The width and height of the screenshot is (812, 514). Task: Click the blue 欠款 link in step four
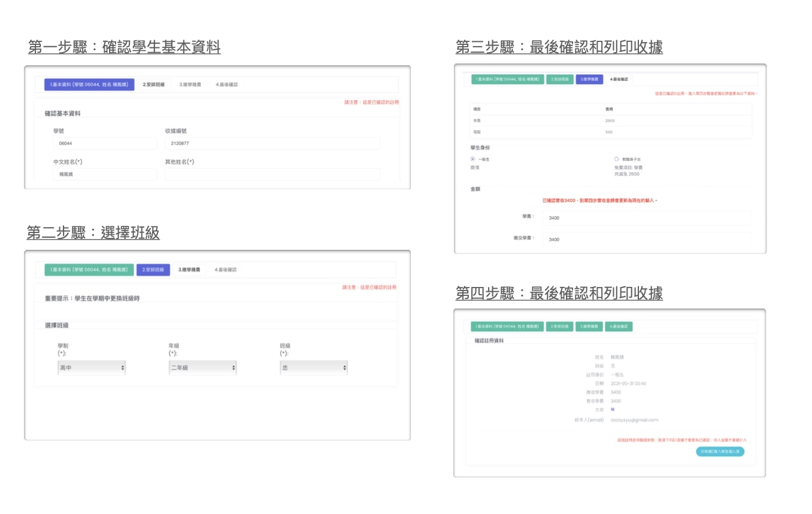(x=613, y=410)
